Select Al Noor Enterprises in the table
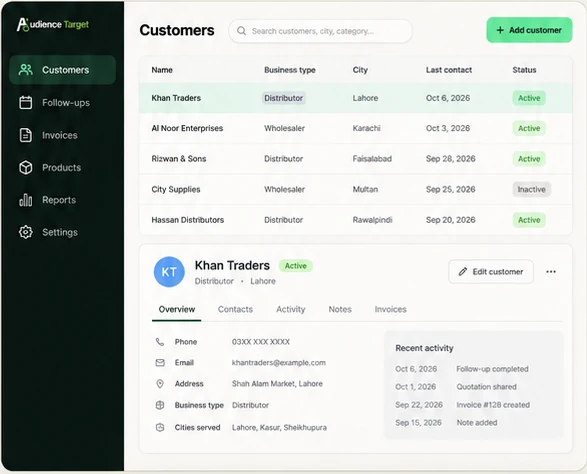 187,128
